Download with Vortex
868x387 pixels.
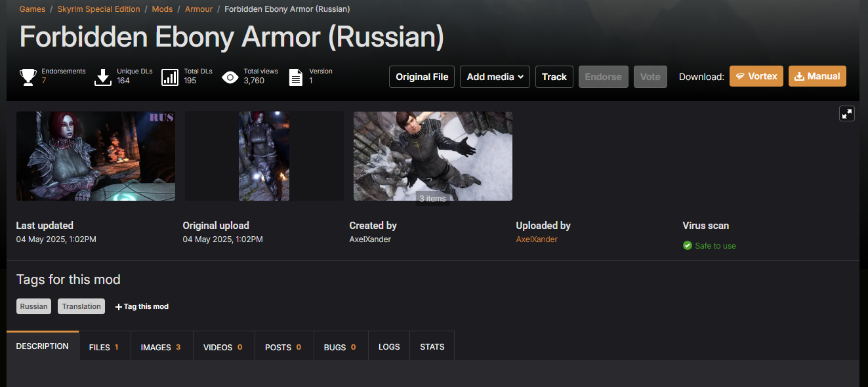(x=756, y=76)
